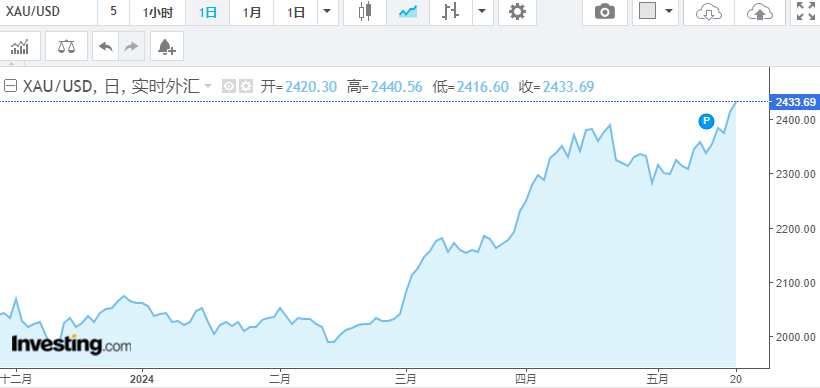820x388 pixels.
Task: Toggle fullscreen chart mode
Action: (805, 12)
